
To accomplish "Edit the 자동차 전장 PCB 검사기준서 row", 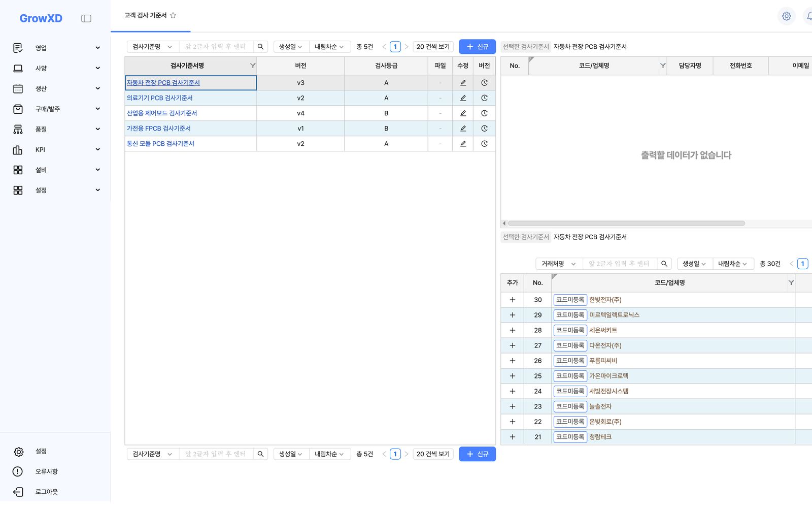I will coord(463,83).
